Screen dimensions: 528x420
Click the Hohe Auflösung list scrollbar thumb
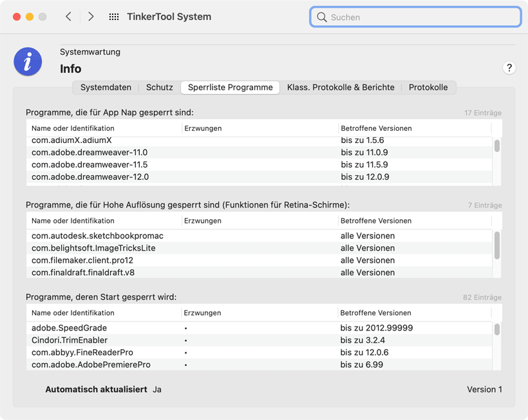tap(496, 245)
